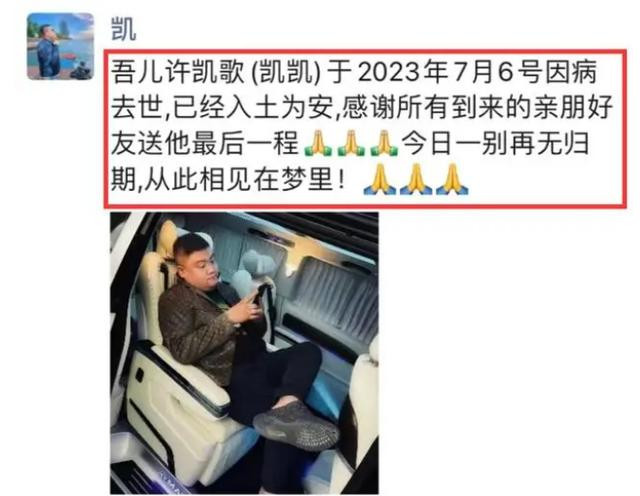Viewport: 640px width, 496px height.
Task: Click the first blue-sleeved praying hands emoji
Action: [380, 179]
